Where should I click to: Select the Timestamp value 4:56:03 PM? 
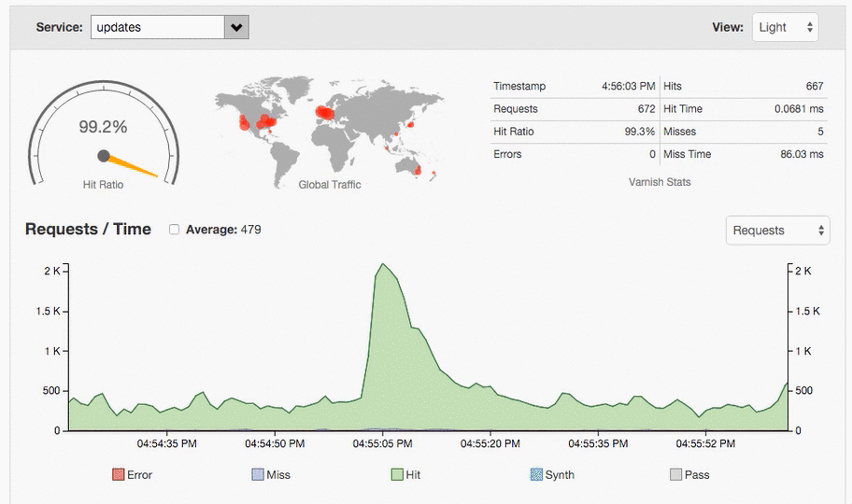coord(628,86)
